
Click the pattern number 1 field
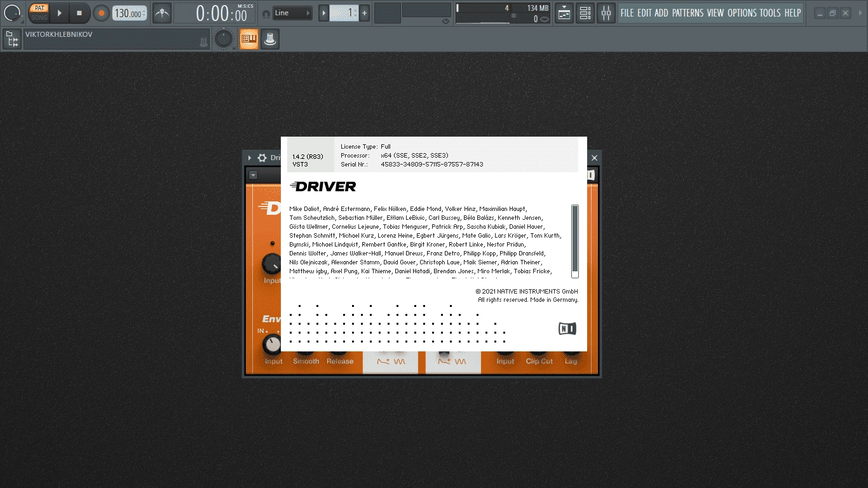[344, 13]
